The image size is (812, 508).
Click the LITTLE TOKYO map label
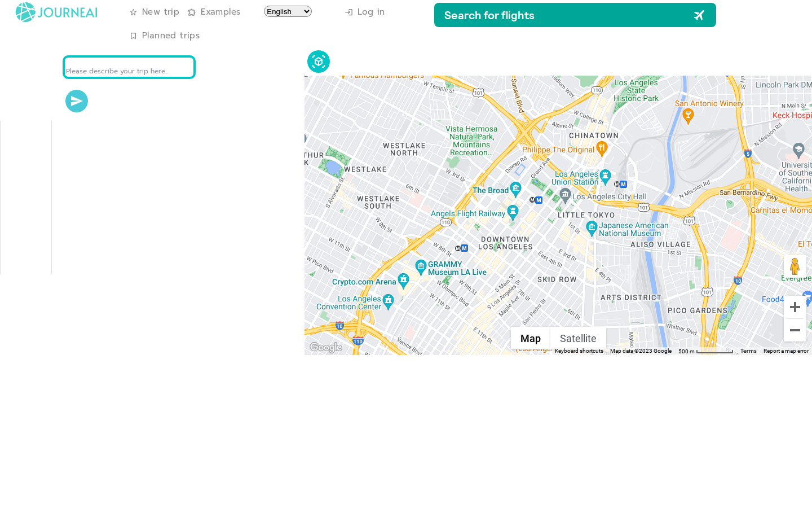coord(586,215)
